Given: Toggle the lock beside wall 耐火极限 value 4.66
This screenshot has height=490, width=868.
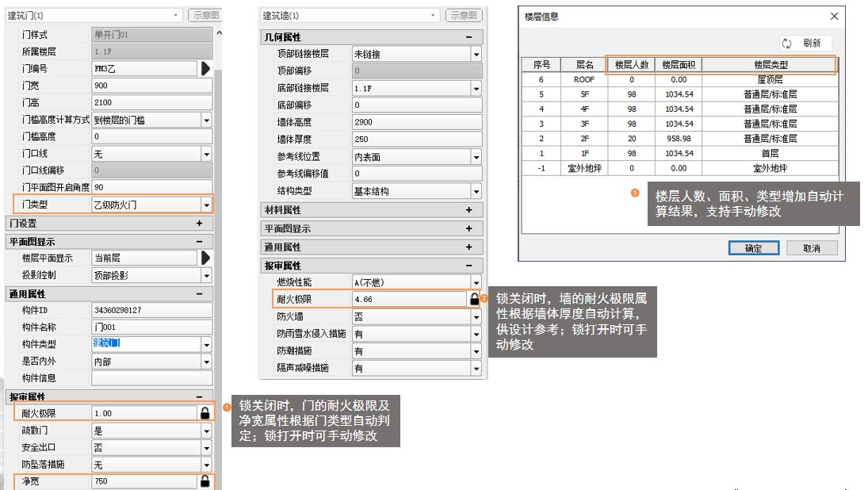Looking at the screenshot, I should (474, 299).
